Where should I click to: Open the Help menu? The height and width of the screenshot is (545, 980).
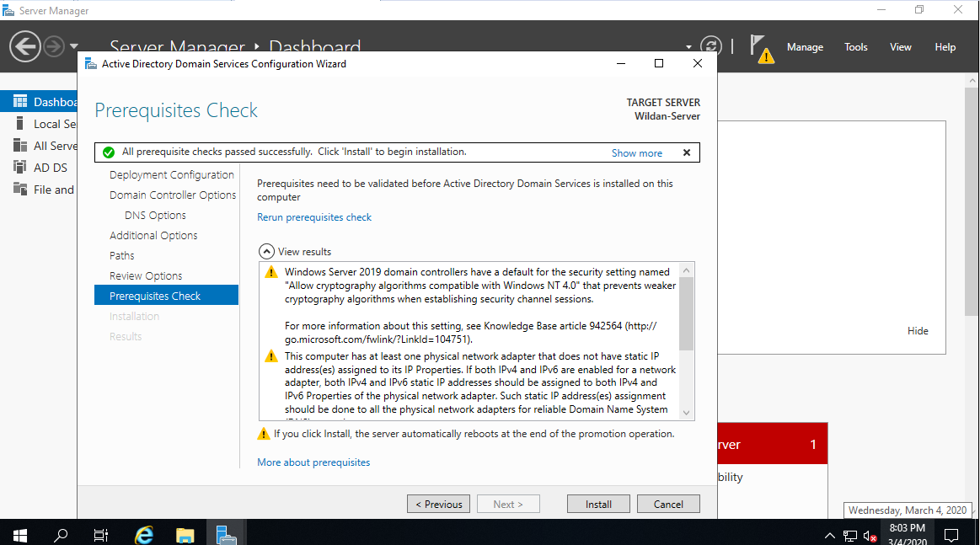945,47
